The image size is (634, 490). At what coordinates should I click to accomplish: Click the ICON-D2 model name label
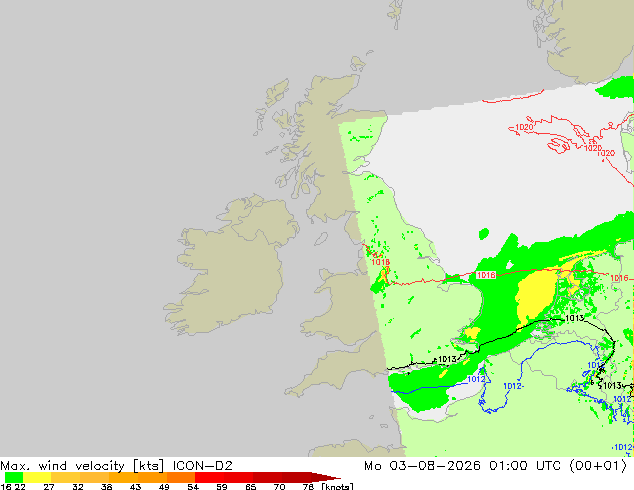[x=202, y=466]
